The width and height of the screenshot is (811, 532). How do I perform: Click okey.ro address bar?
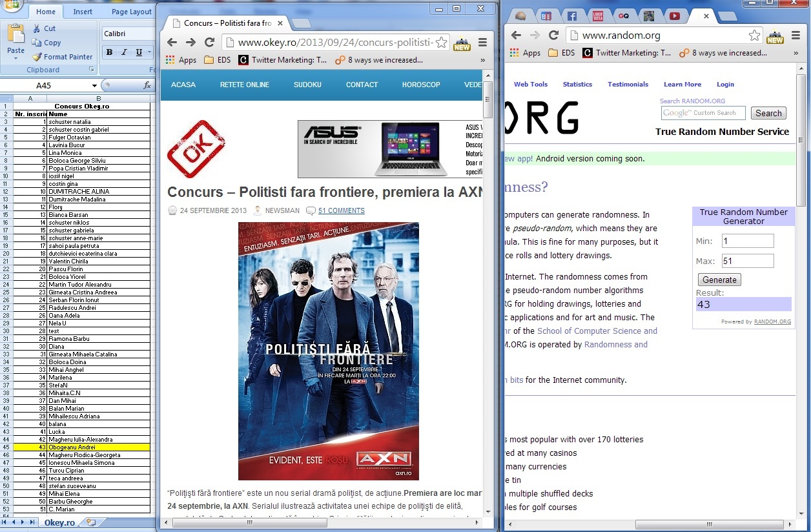[336, 43]
